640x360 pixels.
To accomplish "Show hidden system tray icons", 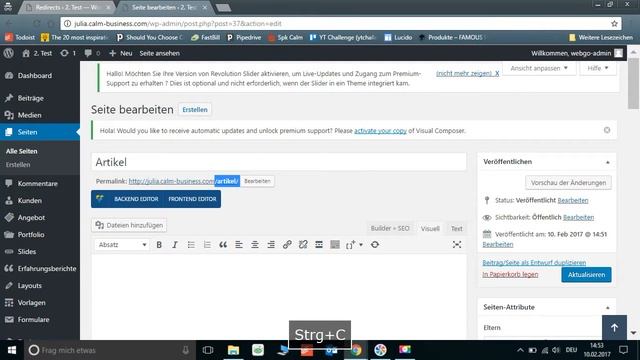I will 520,350.
